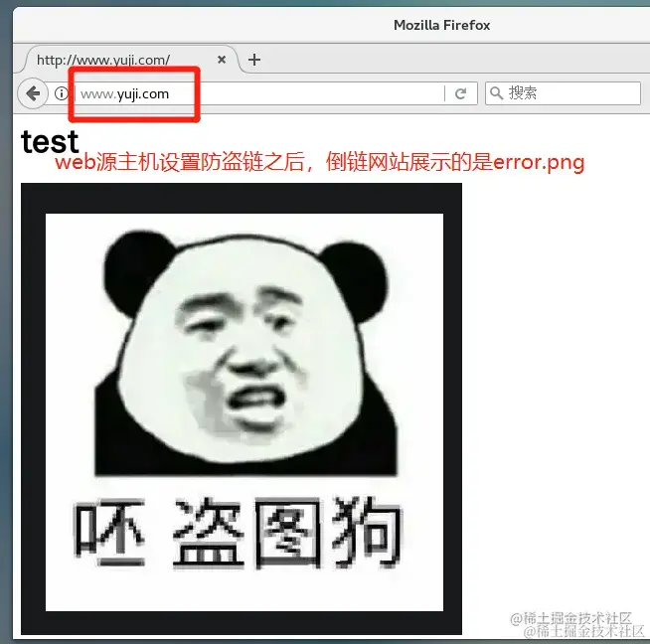Click the Mozilla Firefox window title
Viewport: 650px width, 644px height.
[442, 25]
